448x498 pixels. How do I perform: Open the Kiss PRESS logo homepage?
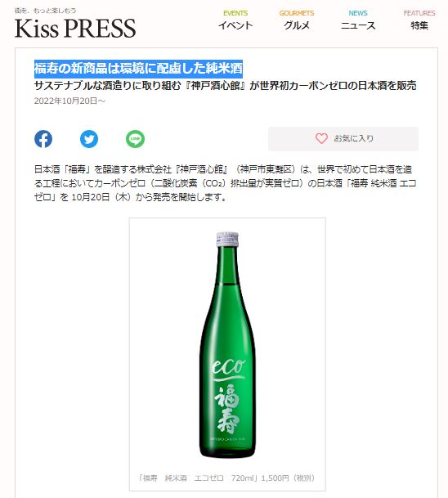click(75, 29)
